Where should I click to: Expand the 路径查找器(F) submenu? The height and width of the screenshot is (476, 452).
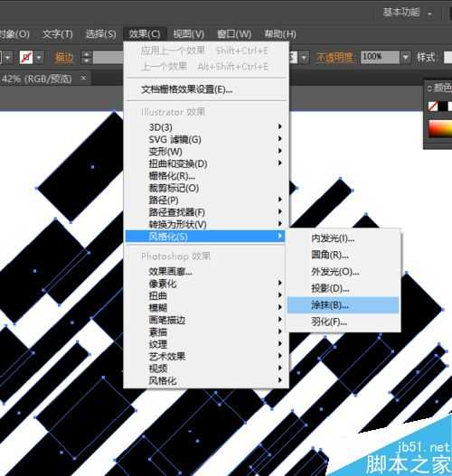click(206, 212)
